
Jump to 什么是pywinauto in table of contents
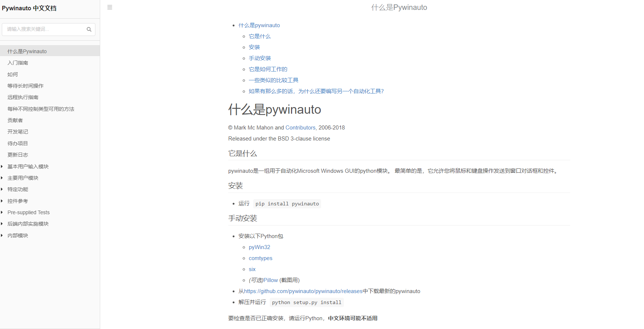point(259,25)
